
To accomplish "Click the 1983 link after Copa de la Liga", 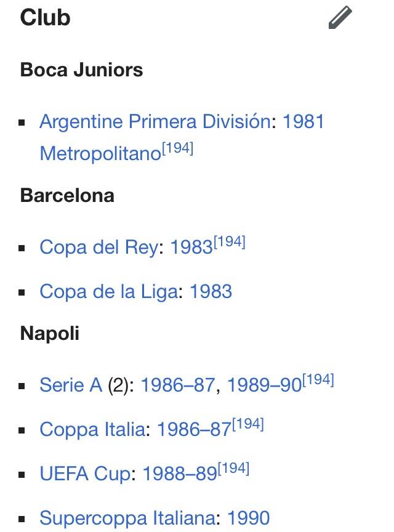I will tap(211, 291).
